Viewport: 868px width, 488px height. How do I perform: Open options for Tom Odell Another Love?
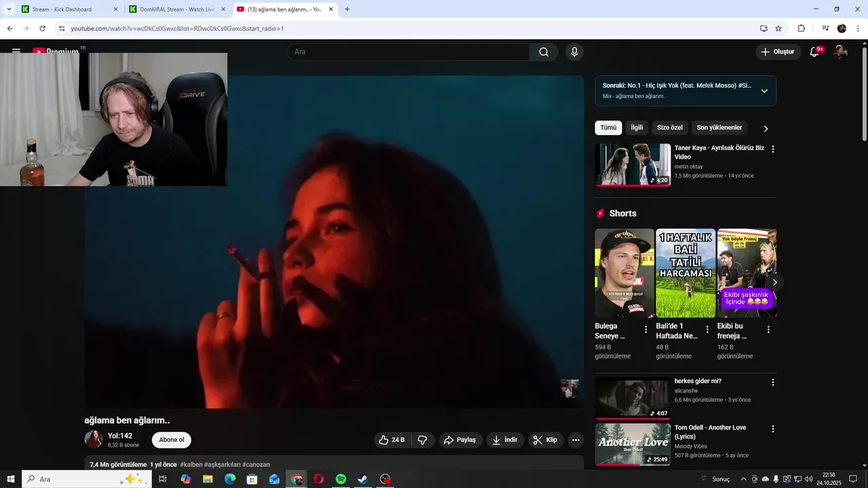pos(772,429)
